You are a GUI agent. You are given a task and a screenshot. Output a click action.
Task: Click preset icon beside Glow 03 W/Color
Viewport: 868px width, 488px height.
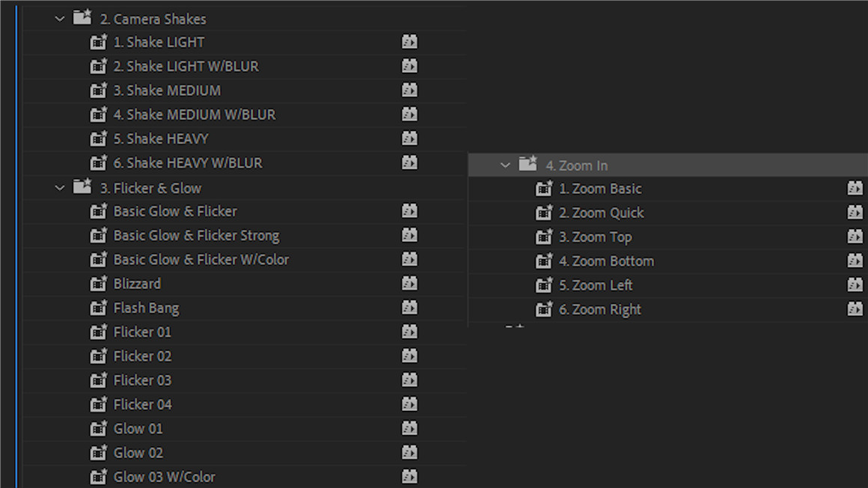coord(98,477)
